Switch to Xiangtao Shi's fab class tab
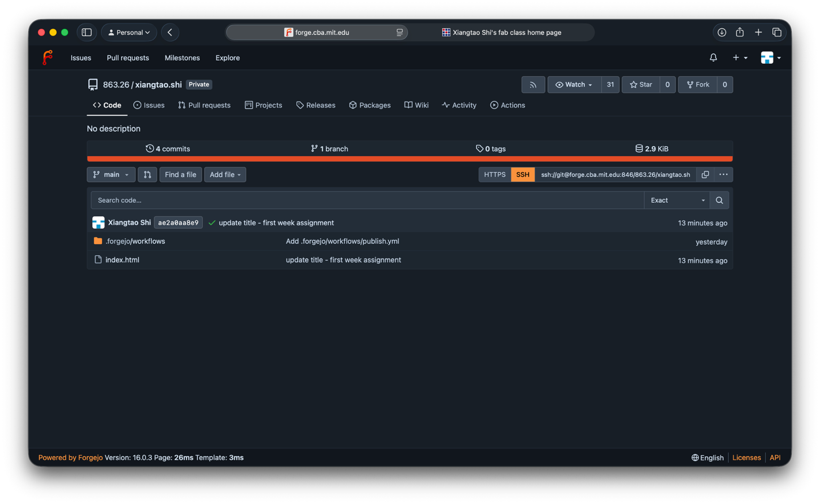The width and height of the screenshot is (820, 504). [502, 33]
